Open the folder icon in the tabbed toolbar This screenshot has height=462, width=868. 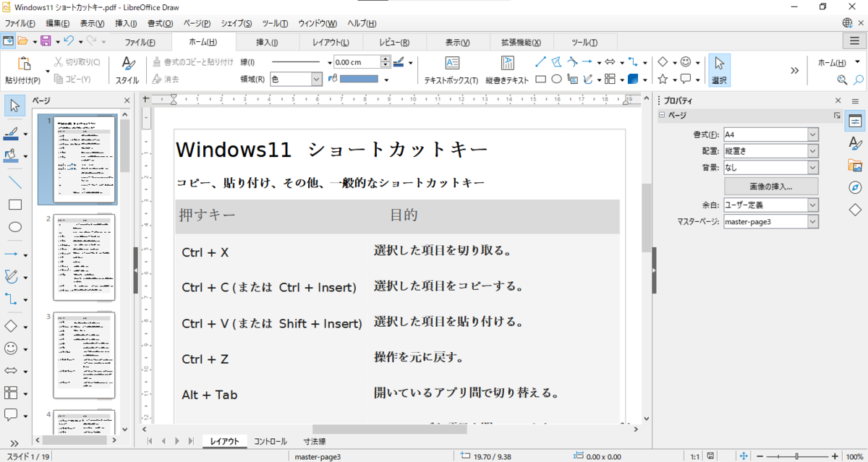tap(22, 41)
